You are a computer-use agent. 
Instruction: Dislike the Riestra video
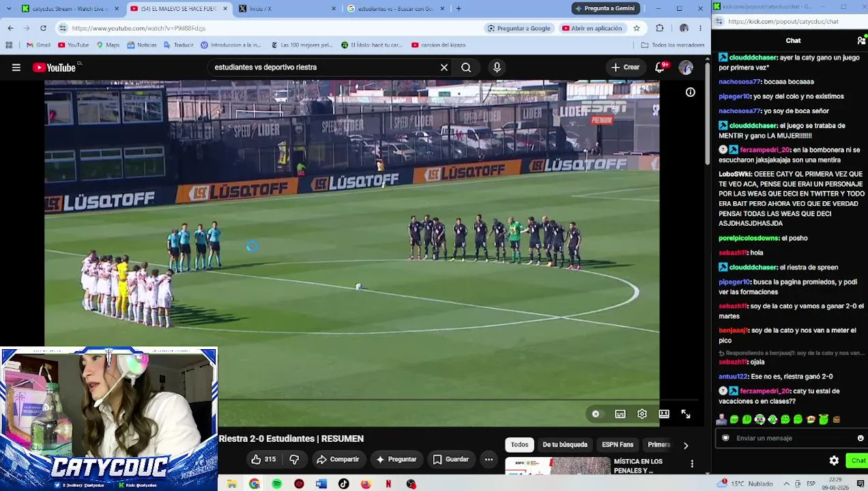click(294, 460)
